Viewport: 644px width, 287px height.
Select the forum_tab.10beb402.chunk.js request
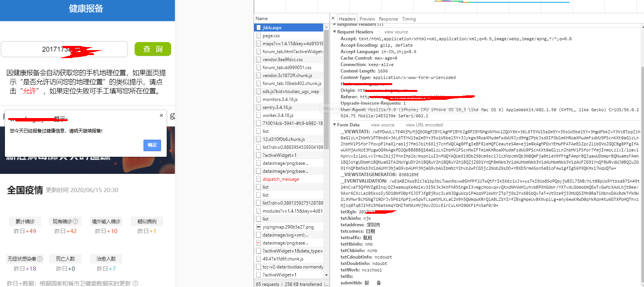point(289,84)
